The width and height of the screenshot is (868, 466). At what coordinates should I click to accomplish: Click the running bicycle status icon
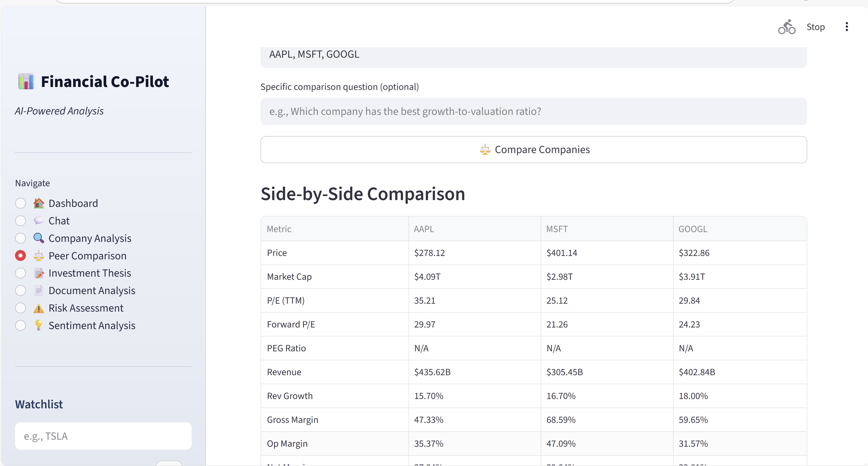[x=786, y=27]
